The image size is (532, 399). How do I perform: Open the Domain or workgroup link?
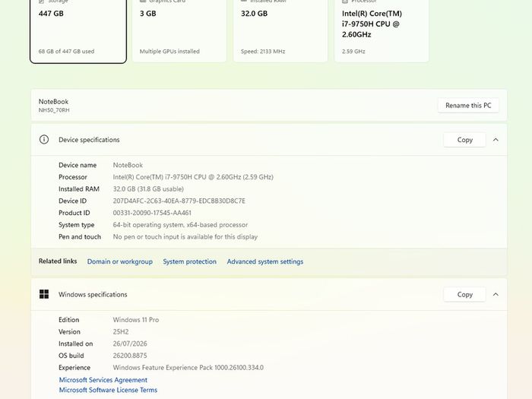click(x=120, y=261)
